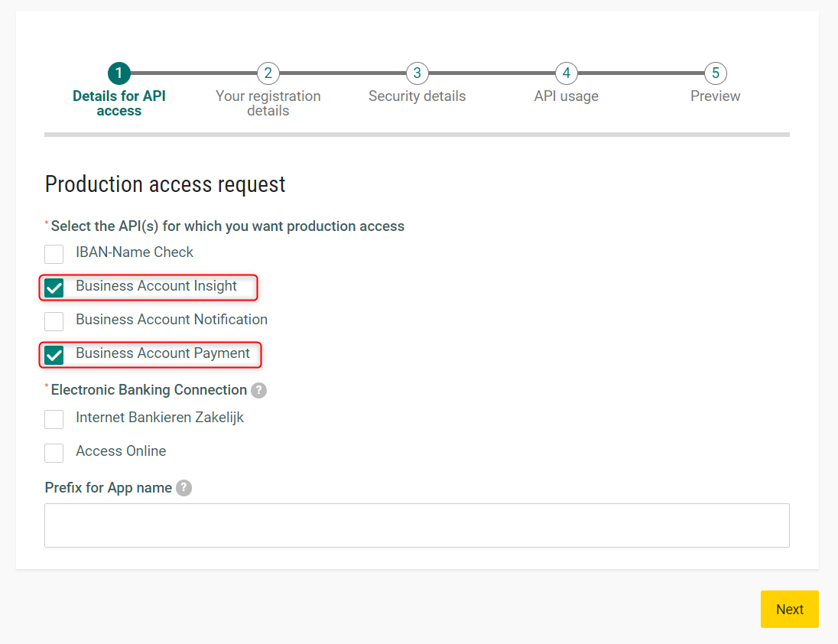Screen dimensions: 838x644
Task: Select the Your registration details step label
Action: point(268,102)
